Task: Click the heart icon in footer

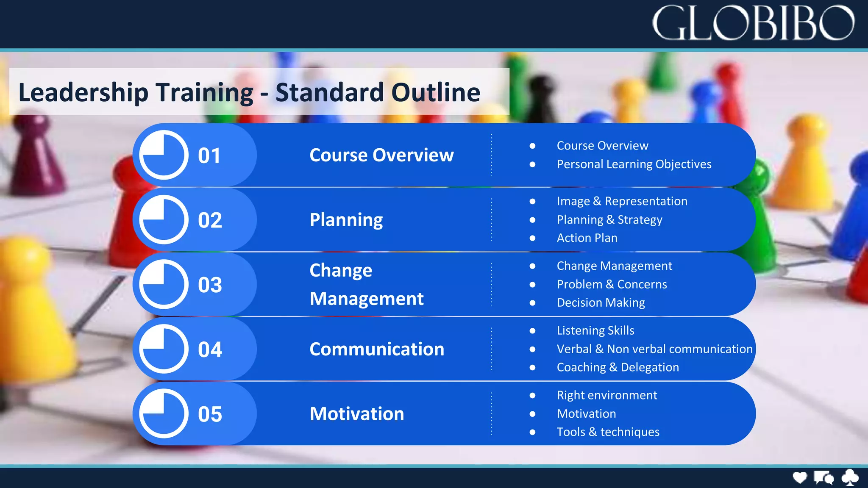Action: pyautogui.click(x=800, y=477)
